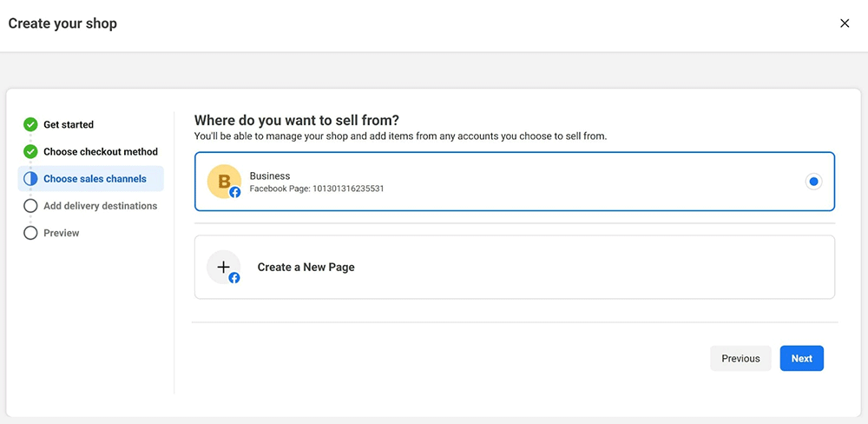Click the green checkmark beside Choose checkout method
Screen dimensions: 868x424
pos(30,151)
